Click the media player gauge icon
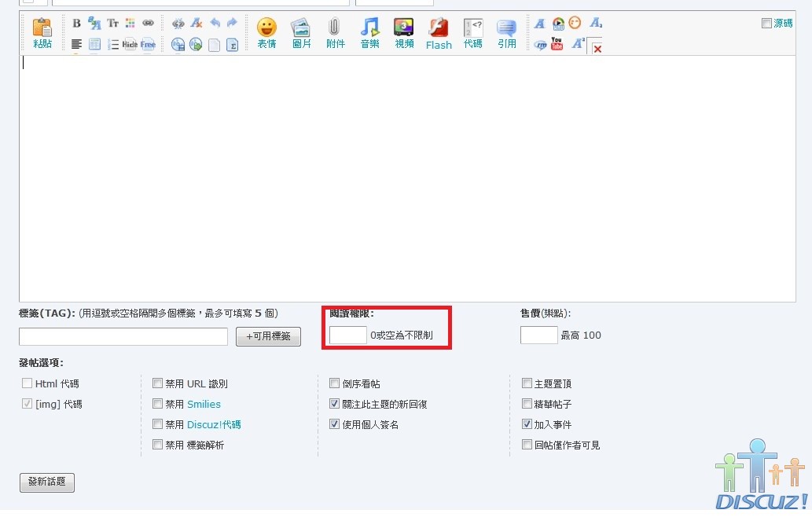This screenshot has width=812, height=517. (558, 24)
